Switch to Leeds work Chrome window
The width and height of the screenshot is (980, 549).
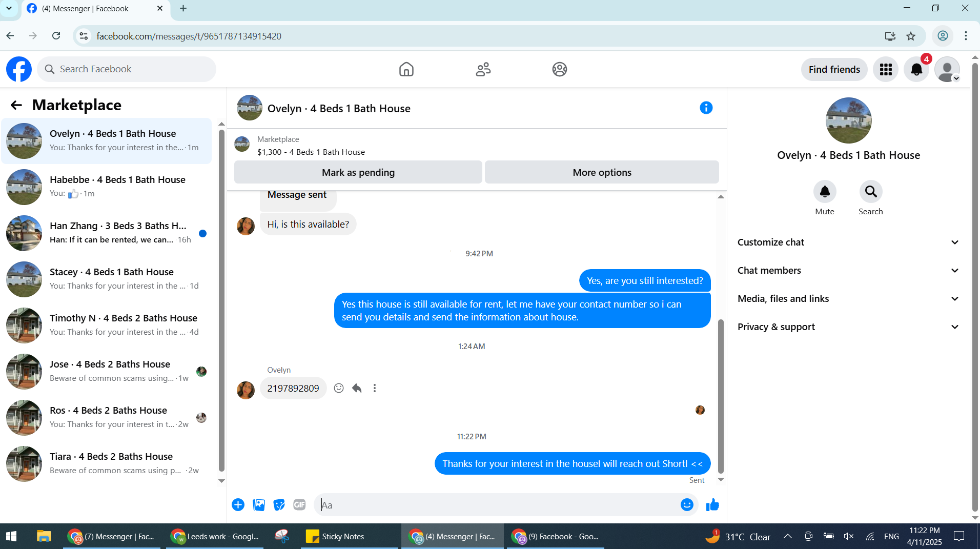pos(215,537)
